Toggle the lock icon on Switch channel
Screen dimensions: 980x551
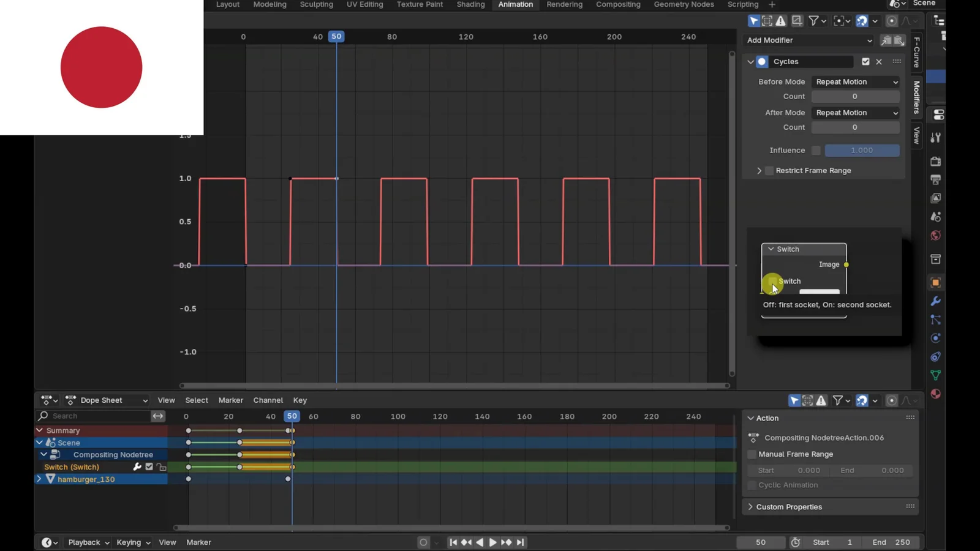click(x=162, y=467)
